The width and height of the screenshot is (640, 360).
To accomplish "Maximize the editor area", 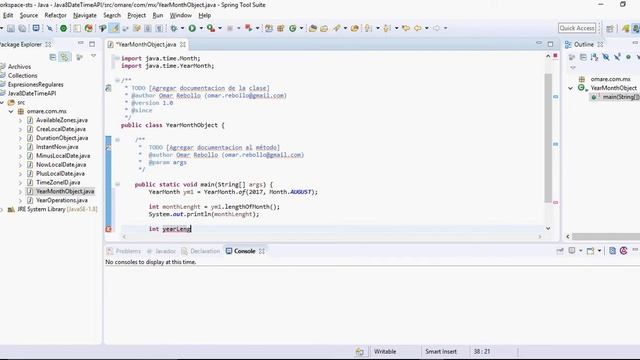I will (550, 44).
